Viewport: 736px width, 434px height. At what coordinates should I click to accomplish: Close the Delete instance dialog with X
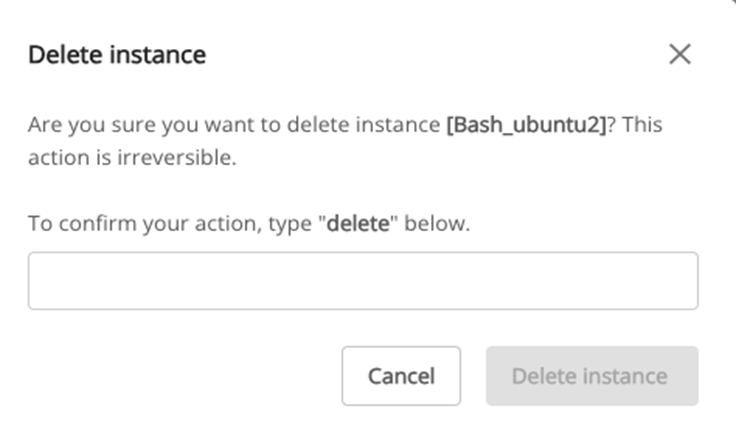(680, 54)
